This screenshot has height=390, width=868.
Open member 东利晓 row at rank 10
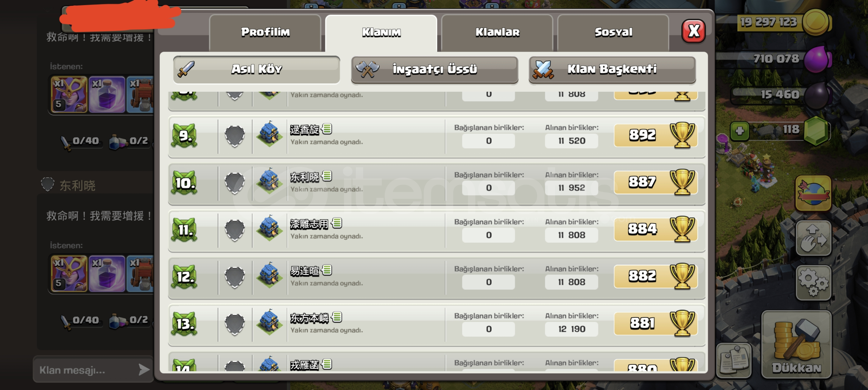pos(437,184)
